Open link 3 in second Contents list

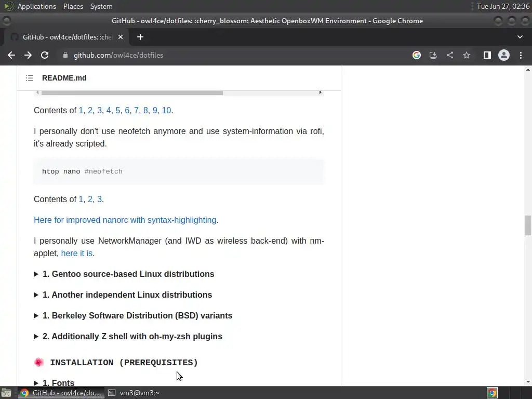point(99,199)
